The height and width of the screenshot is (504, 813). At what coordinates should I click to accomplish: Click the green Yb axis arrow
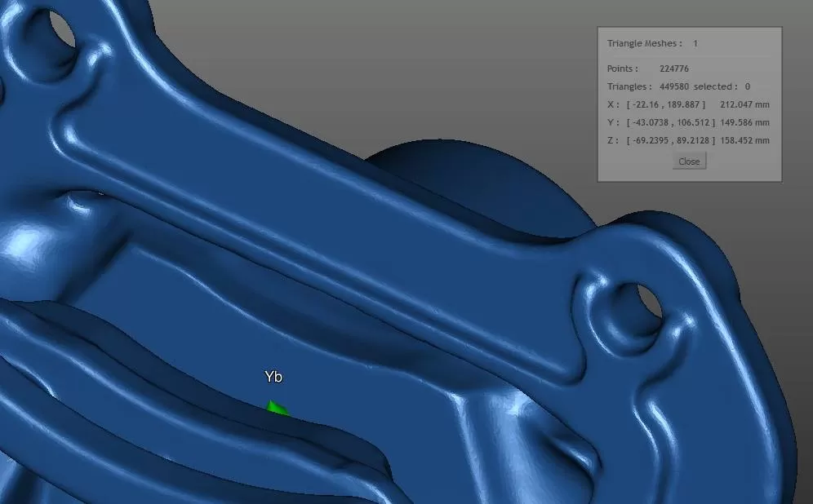(277, 408)
